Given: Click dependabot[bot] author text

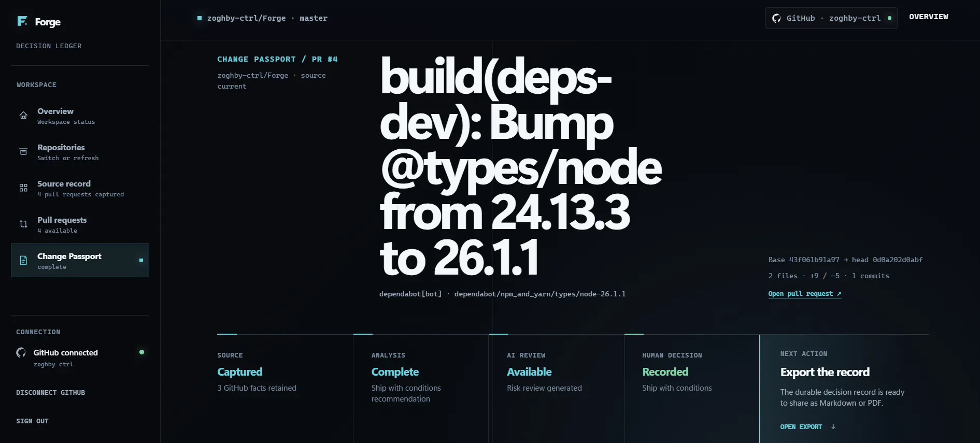Looking at the screenshot, I should click(410, 294).
